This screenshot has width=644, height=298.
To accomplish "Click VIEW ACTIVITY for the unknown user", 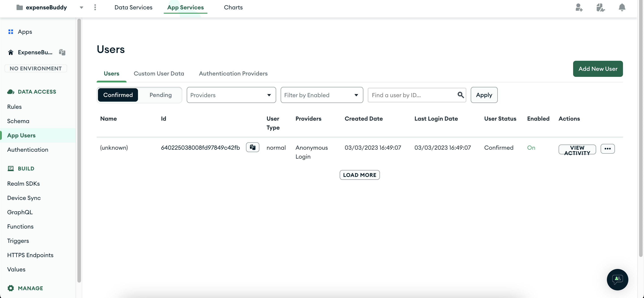I will click(x=577, y=149).
